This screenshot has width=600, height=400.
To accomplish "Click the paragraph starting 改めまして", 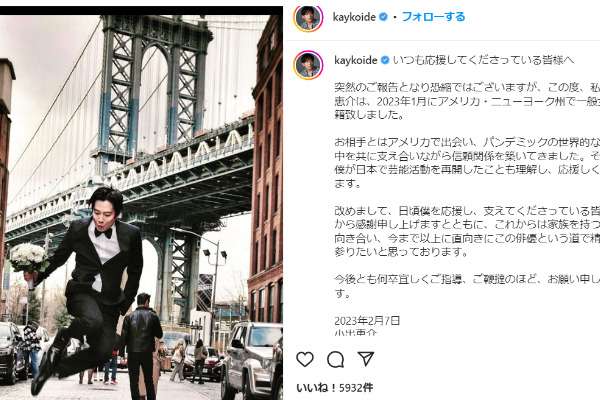I will click(x=467, y=232).
